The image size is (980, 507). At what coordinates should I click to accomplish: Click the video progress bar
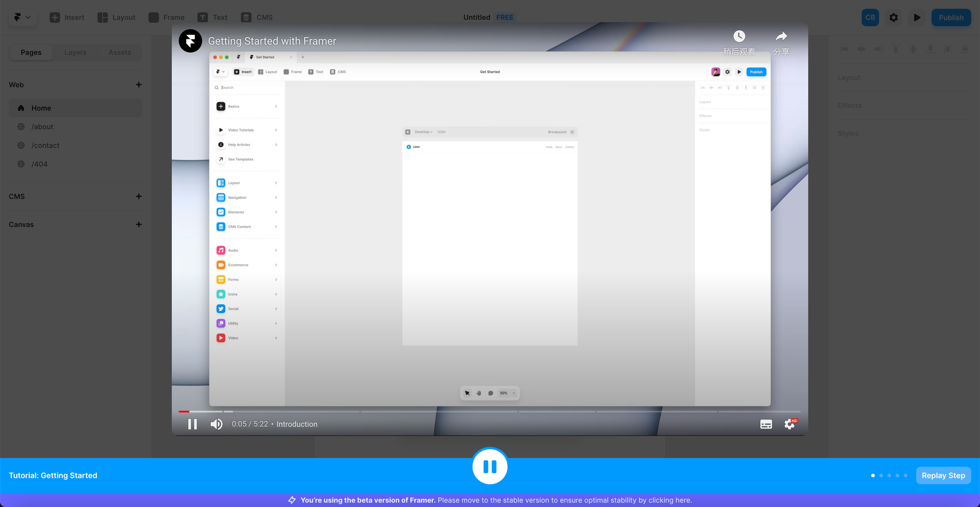(490, 411)
